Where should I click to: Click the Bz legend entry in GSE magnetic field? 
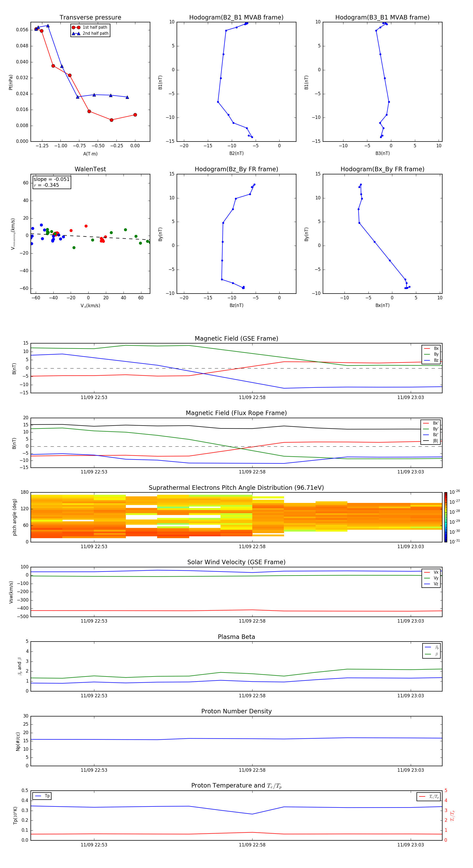pos(431,361)
